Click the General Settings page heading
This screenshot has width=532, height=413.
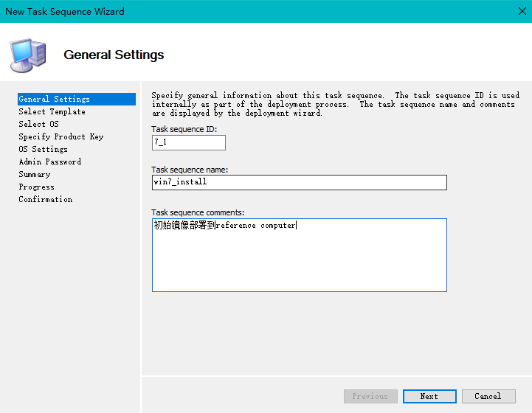click(114, 55)
